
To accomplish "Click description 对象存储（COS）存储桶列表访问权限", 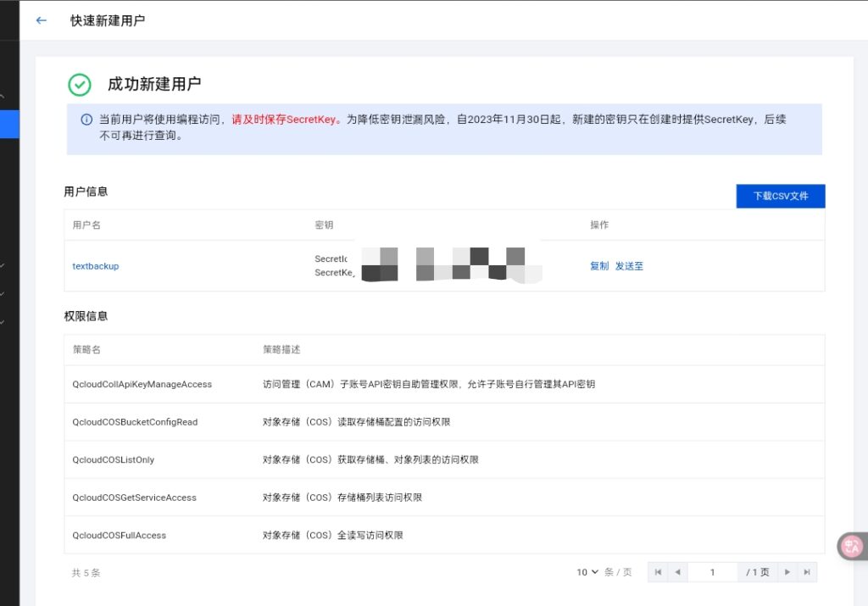I will click(342, 498).
